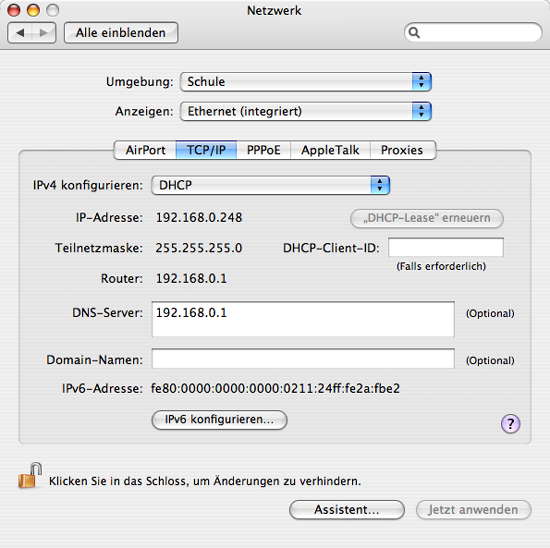The height and width of the screenshot is (548, 550).
Task: Switch to the Proxies tab
Action: [403, 150]
